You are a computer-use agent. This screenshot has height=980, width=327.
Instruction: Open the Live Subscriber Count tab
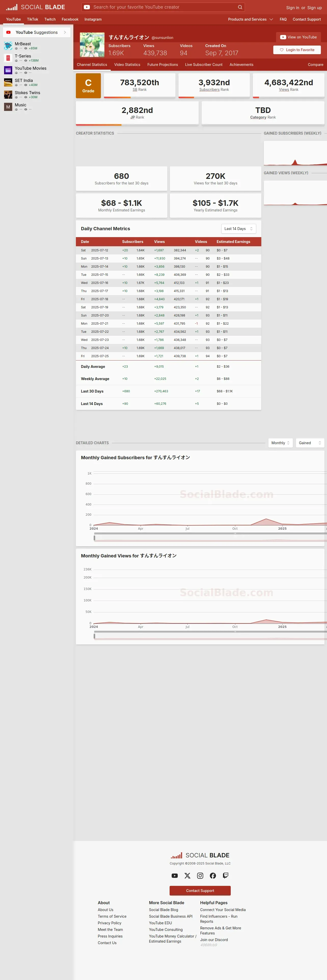[204, 65]
